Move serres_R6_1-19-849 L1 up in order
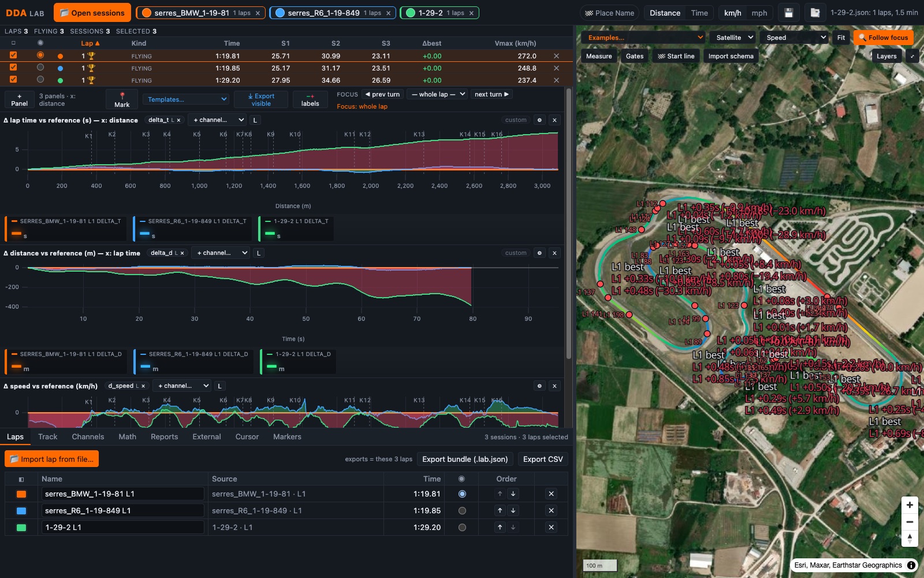Viewport: 924px width, 578px height. coord(500,510)
